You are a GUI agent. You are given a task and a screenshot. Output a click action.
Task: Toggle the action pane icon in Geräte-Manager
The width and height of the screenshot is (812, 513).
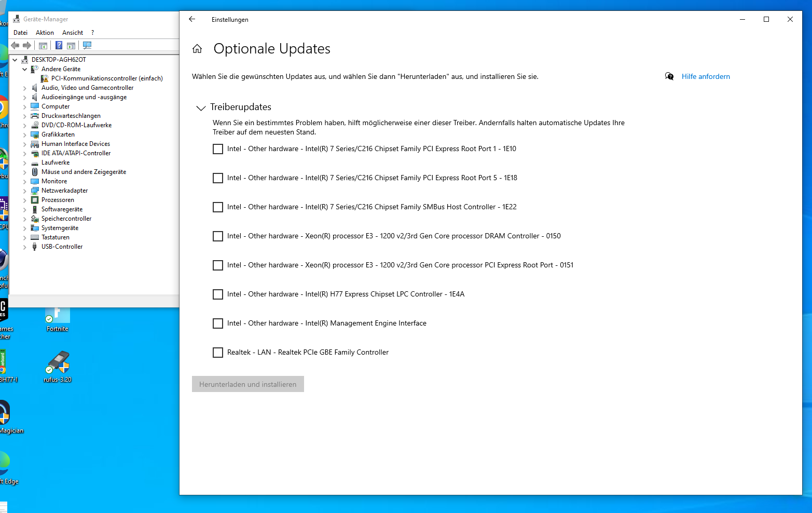coord(71,46)
